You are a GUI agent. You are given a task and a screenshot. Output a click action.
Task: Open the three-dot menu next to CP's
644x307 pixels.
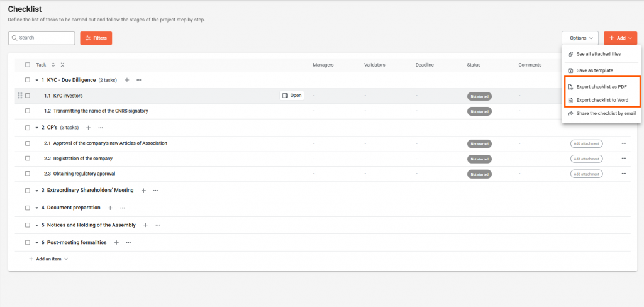[x=101, y=128]
